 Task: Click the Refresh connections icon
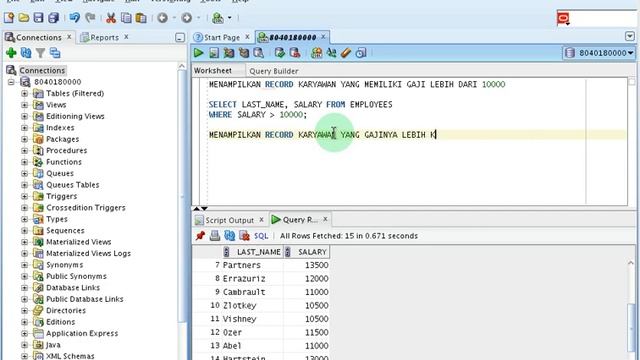pyautogui.click(x=26, y=53)
